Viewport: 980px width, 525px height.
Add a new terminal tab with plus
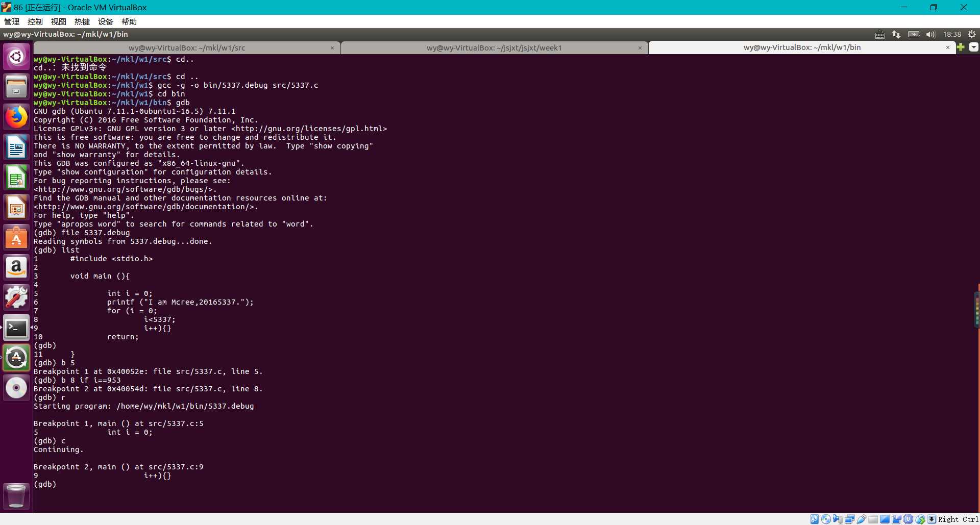click(x=961, y=47)
